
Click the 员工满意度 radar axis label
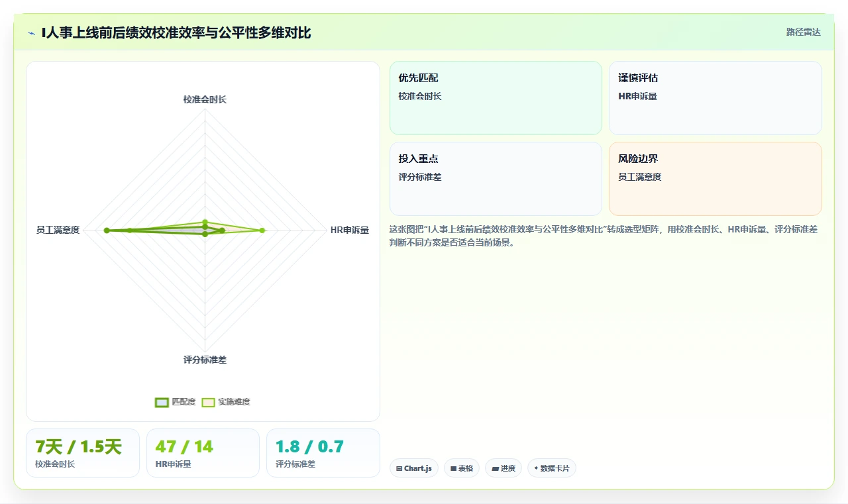pyautogui.click(x=58, y=230)
